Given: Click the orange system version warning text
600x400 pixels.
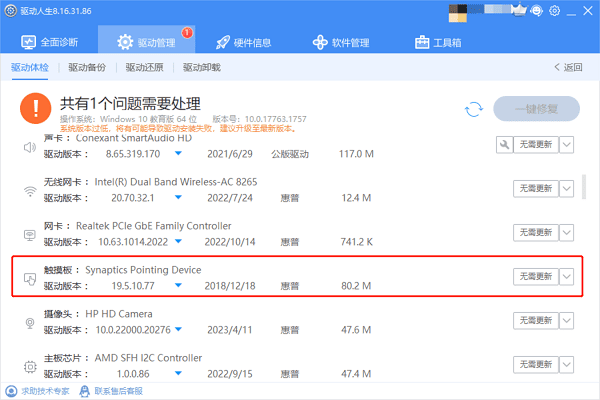Looking at the screenshot, I should (x=178, y=129).
